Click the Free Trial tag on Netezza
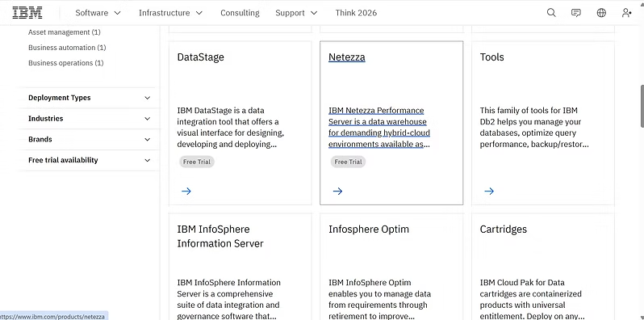Viewport: 644px width, 320px height. pos(349,162)
